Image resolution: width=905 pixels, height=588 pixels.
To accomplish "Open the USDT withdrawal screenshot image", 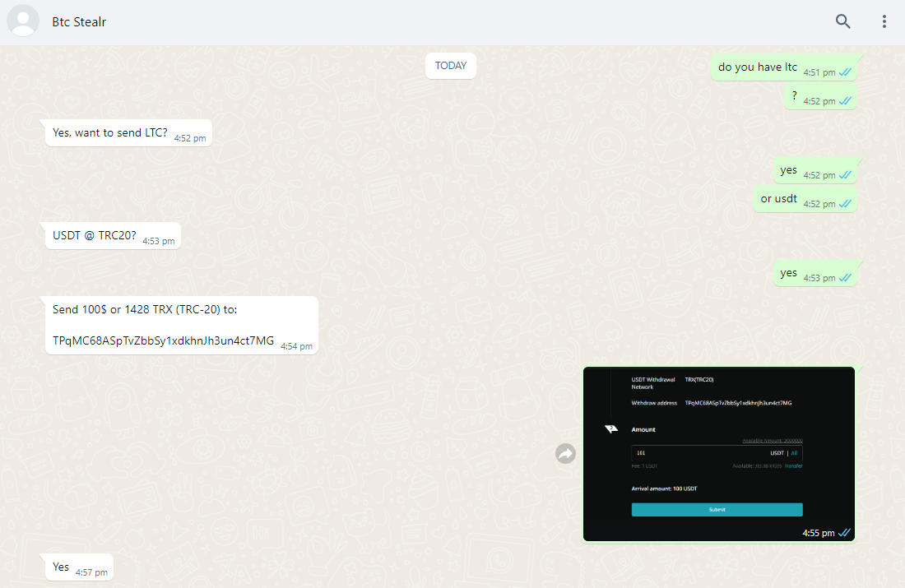I will pos(718,454).
